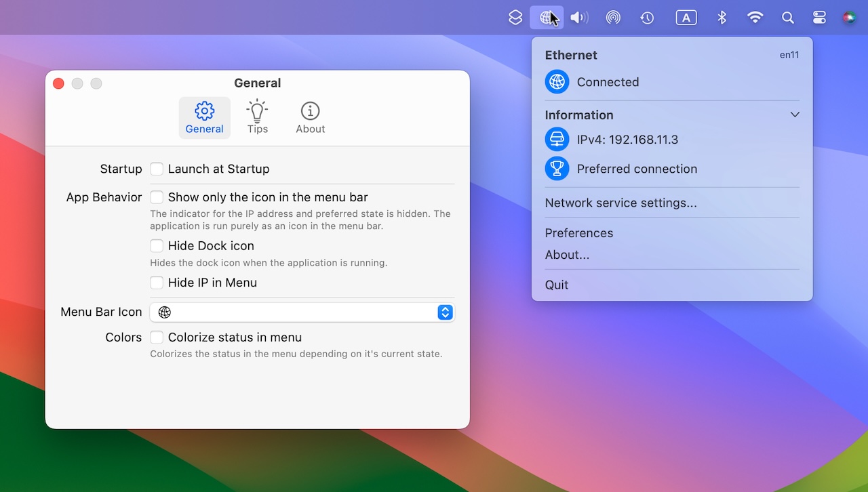The width and height of the screenshot is (868, 492).
Task: Open Bluetooth menu bar icon
Action: pyautogui.click(x=722, y=18)
